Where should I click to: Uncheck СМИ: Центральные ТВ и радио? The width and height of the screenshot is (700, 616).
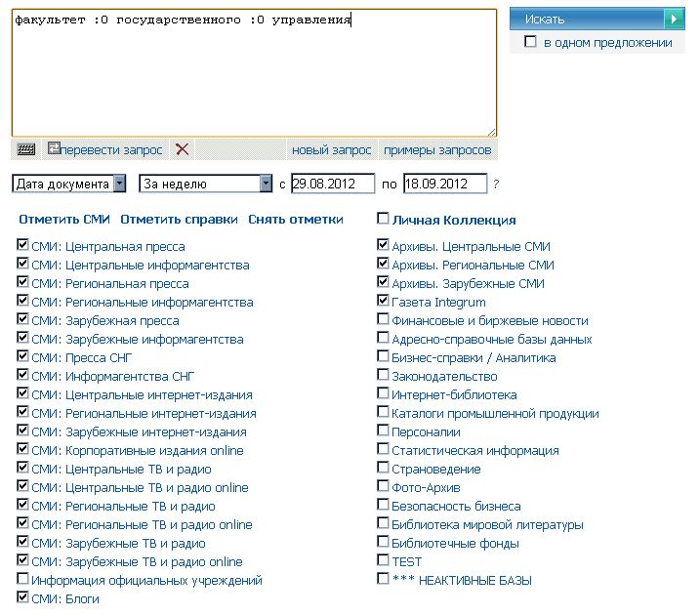coord(22,467)
